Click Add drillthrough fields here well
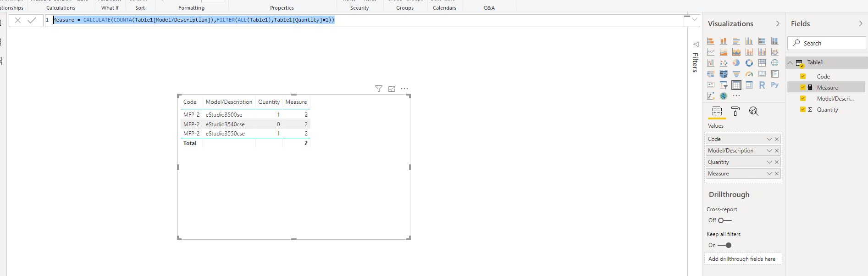 (743, 259)
